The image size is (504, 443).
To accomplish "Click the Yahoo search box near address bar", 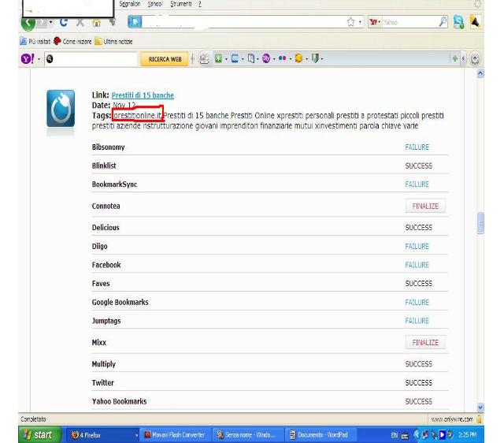I will click(x=409, y=22).
